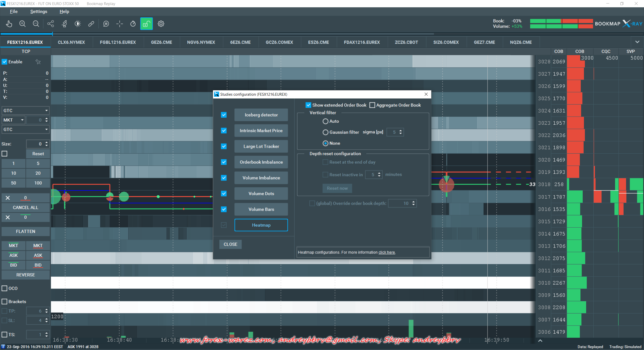Click the pointing hand tool icon
Viewport: 644px width, 350px height.
(x=9, y=24)
